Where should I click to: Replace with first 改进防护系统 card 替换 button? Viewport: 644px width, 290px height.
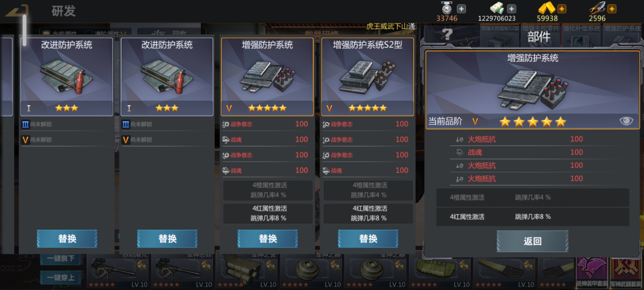point(67,239)
